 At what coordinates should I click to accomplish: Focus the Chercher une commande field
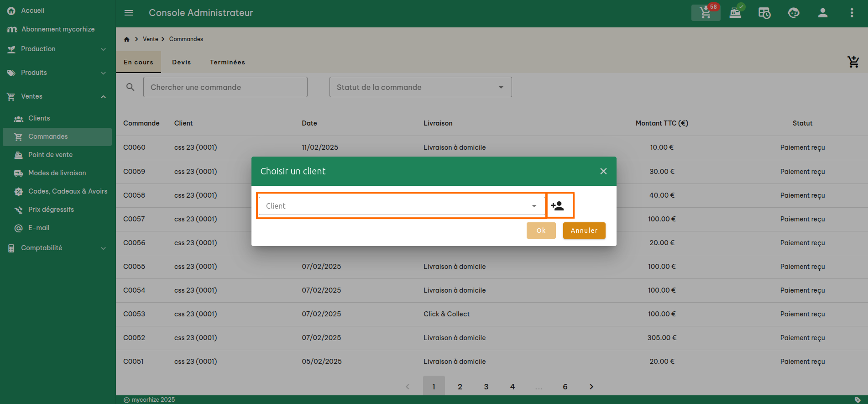[225, 87]
